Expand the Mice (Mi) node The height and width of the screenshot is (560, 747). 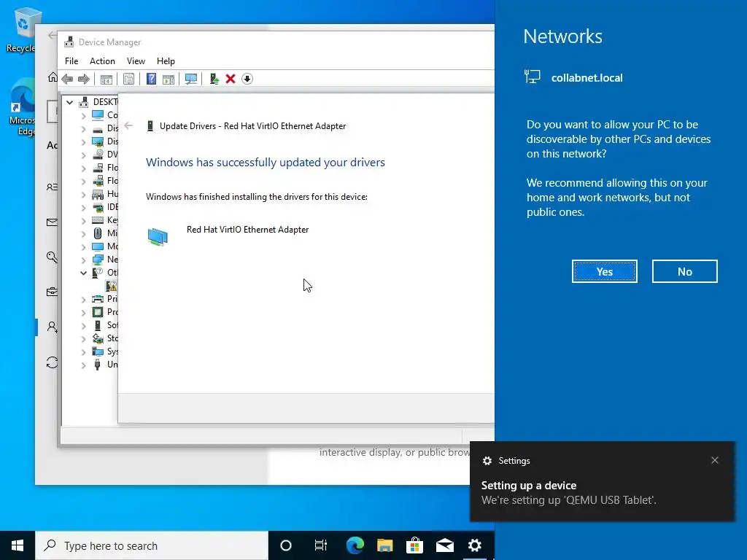click(83, 233)
